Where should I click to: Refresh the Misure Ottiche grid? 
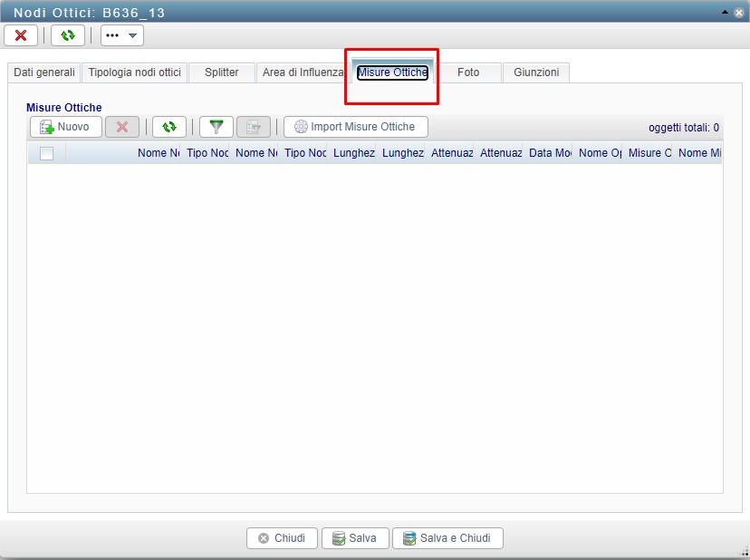click(168, 127)
